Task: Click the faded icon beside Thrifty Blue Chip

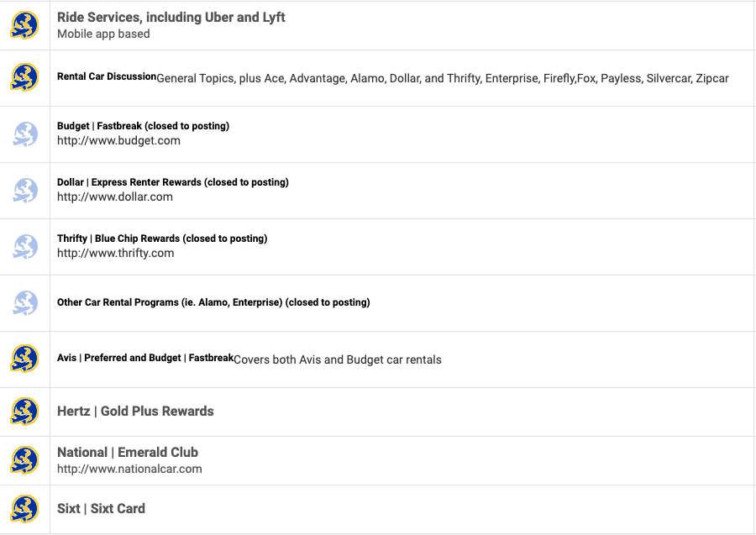Action: pyautogui.click(x=24, y=247)
